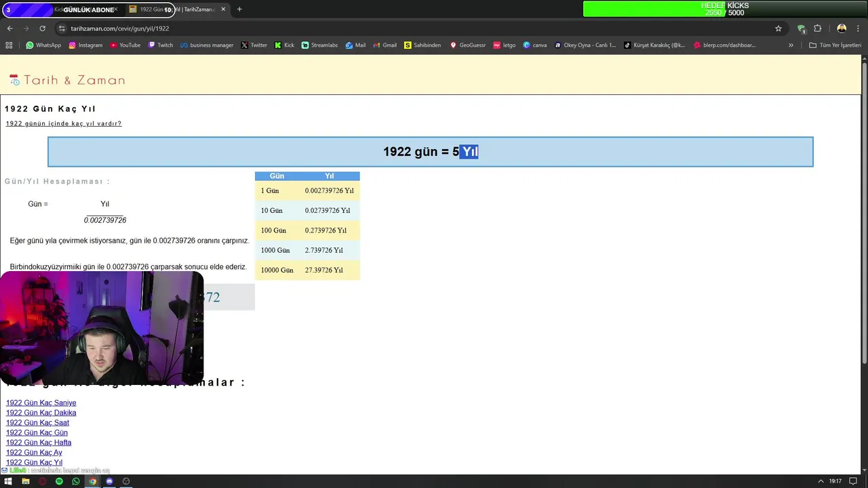The height and width of the screenshot is (488, 868).
Task: Click the 'Gün' table column header
Action: [x=277, y=176]
